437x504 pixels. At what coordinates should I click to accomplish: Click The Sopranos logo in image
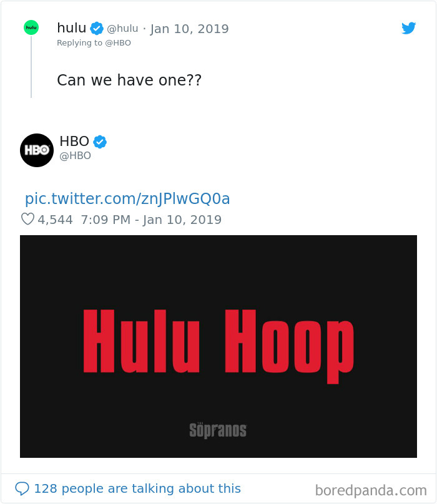[218, 430]
